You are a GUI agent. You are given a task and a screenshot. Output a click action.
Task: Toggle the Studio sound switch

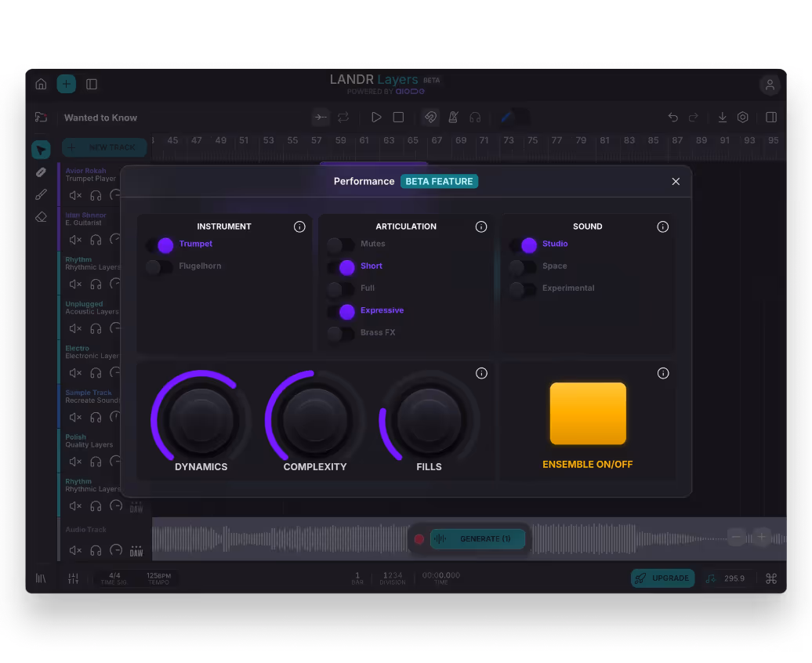[524, 245]
